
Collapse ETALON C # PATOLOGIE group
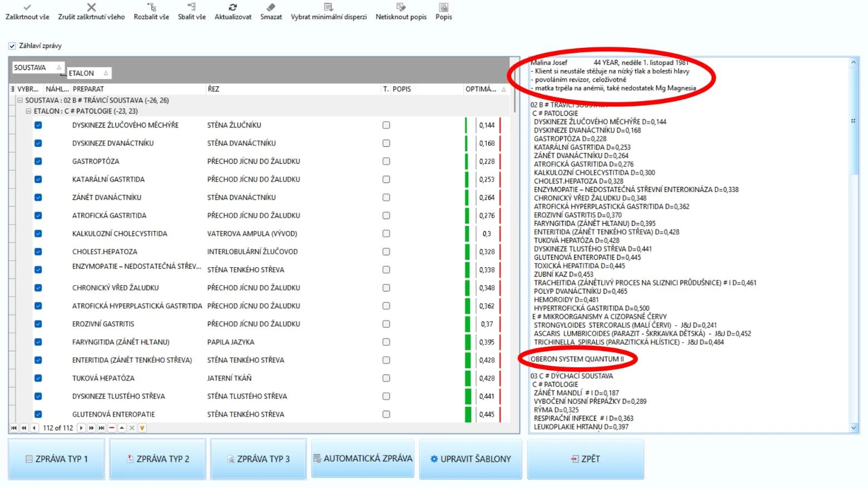pos(28,111)
